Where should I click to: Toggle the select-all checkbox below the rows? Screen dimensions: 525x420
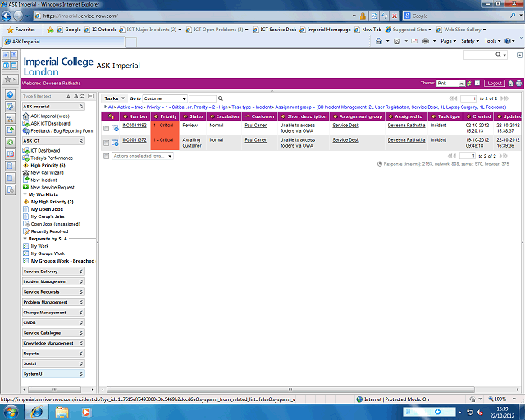[x=106, y=156]
